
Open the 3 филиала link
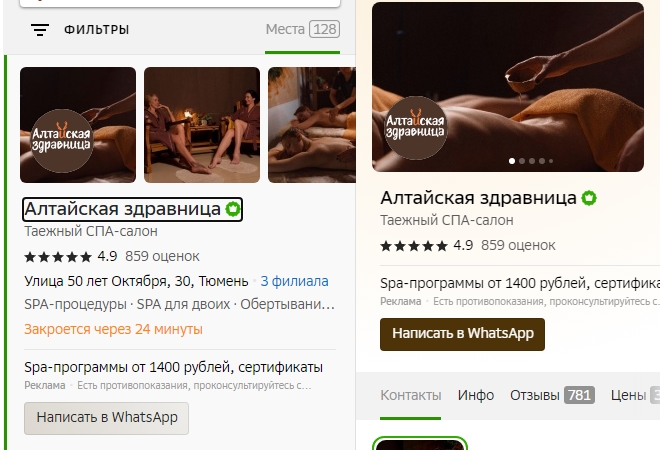coord(294,281)
